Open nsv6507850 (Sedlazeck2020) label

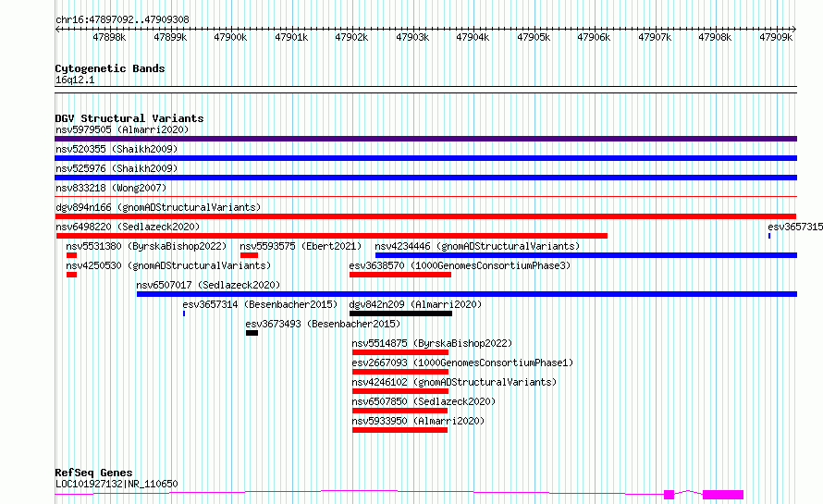(x=424, y=401)
